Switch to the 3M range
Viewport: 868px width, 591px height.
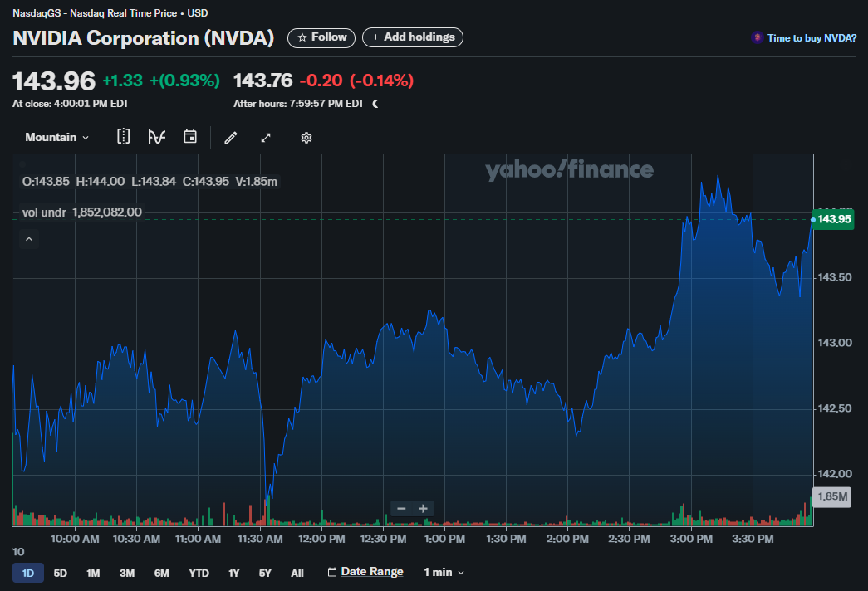(127, 573)
